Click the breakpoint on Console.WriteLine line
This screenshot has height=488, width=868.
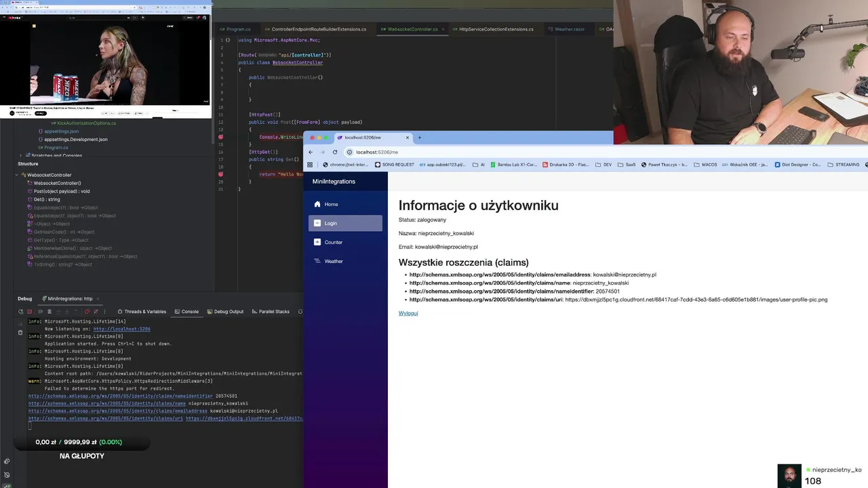tap(221, 137)
